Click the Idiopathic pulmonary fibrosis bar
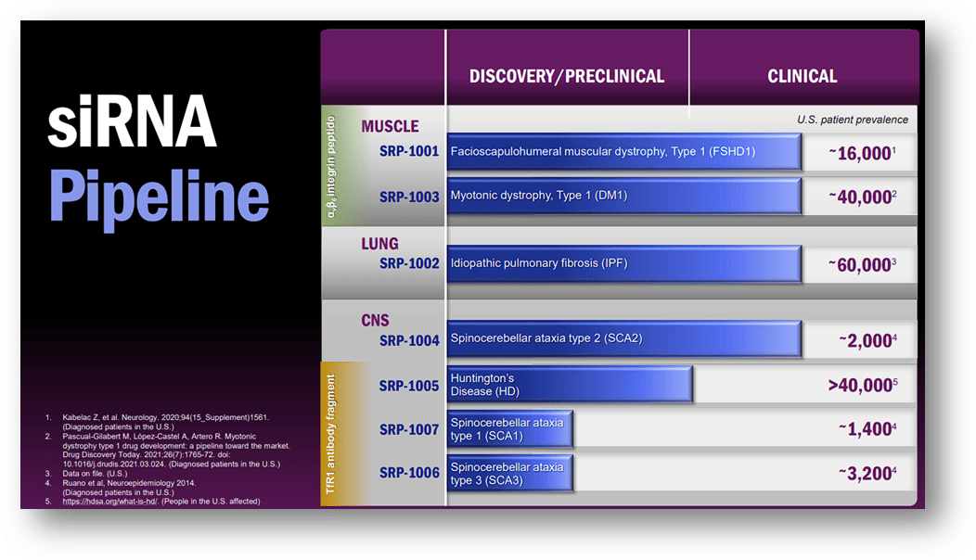976x560 pixels. point(622,263)
